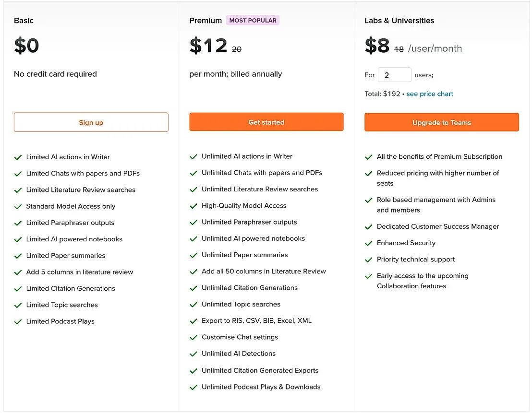This screenshot has width=532, height=413.
Task: Open the see price chart link
Action: 430,94
